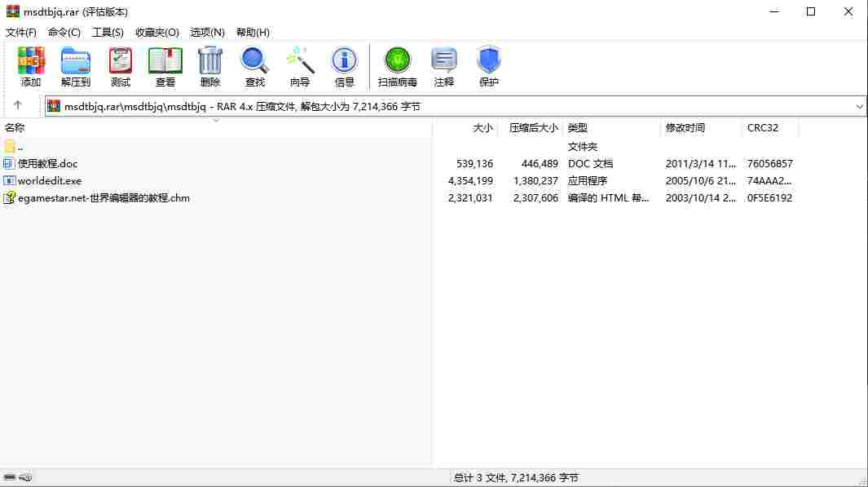Click the Delete (删除) trash icon
The height and width of the screenshot is (487, 868).
[x=209, y=61]
